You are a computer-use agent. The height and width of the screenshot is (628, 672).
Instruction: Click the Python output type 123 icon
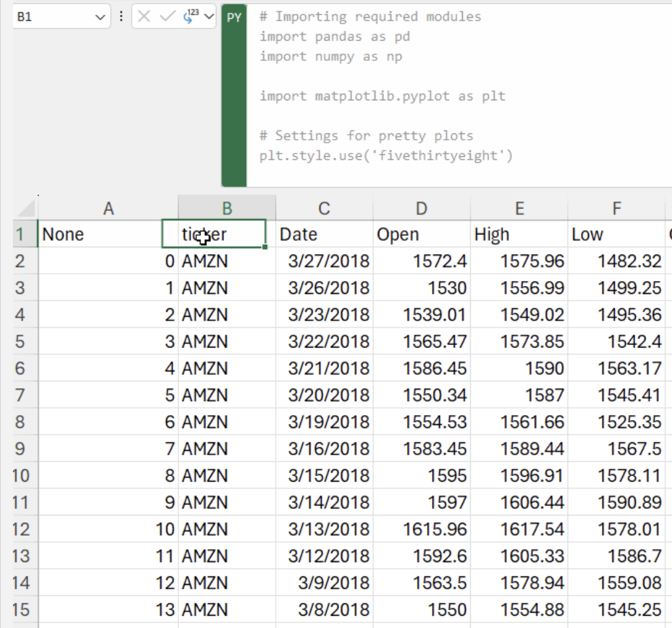pyautogui.click(x=190, y=16)
